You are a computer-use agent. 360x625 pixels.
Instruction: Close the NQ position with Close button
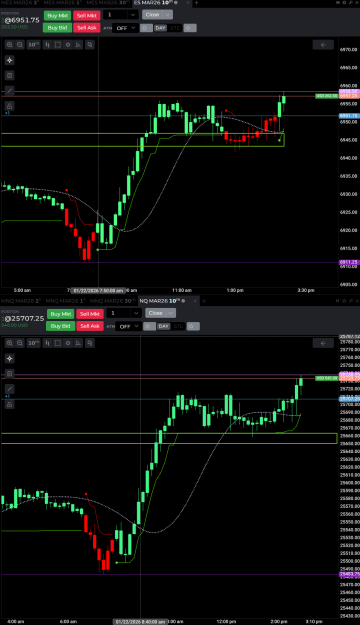coord(156,313)
